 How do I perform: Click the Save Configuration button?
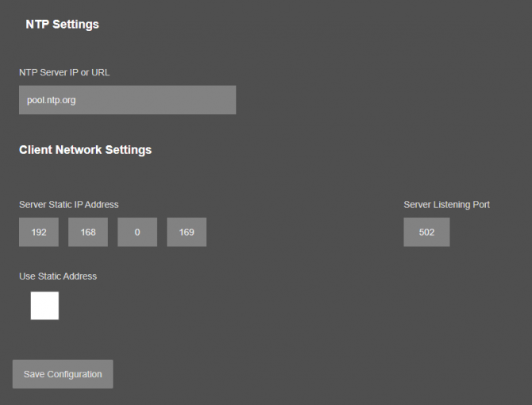pyautogui.click(x=63, y=374)
